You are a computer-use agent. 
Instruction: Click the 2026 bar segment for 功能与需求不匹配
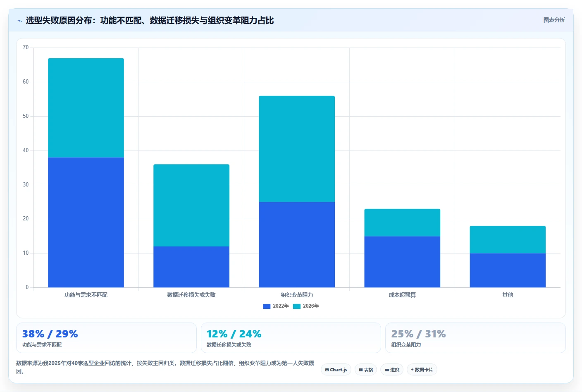(86, 108)
